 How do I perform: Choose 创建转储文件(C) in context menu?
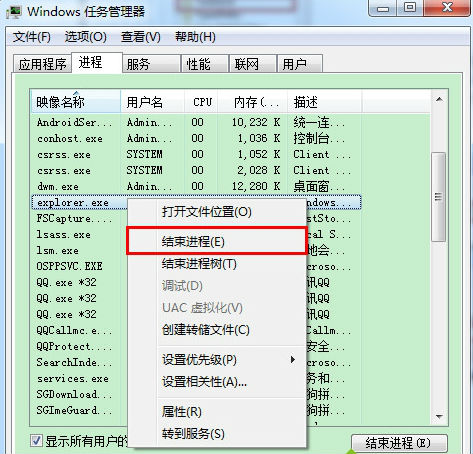click(x=217, y=330)
